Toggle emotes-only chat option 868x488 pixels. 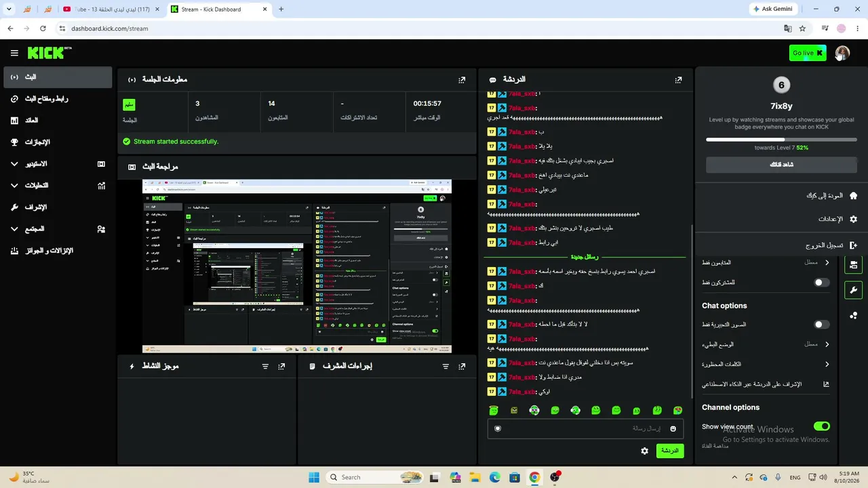coord(821,325)
